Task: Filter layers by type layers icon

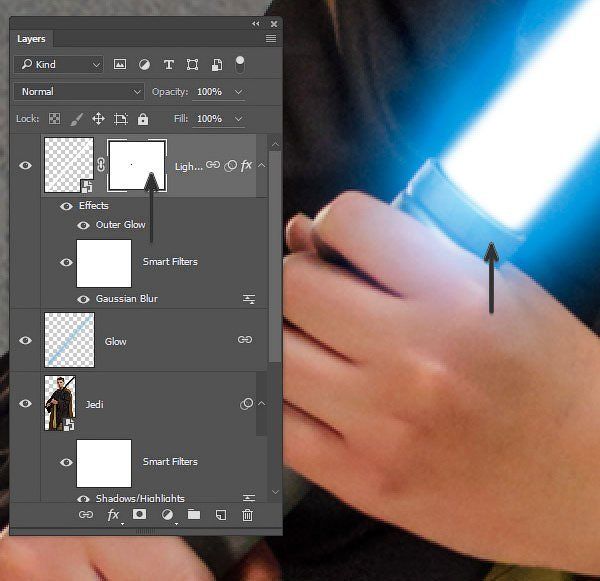Action: coord(169,65)
